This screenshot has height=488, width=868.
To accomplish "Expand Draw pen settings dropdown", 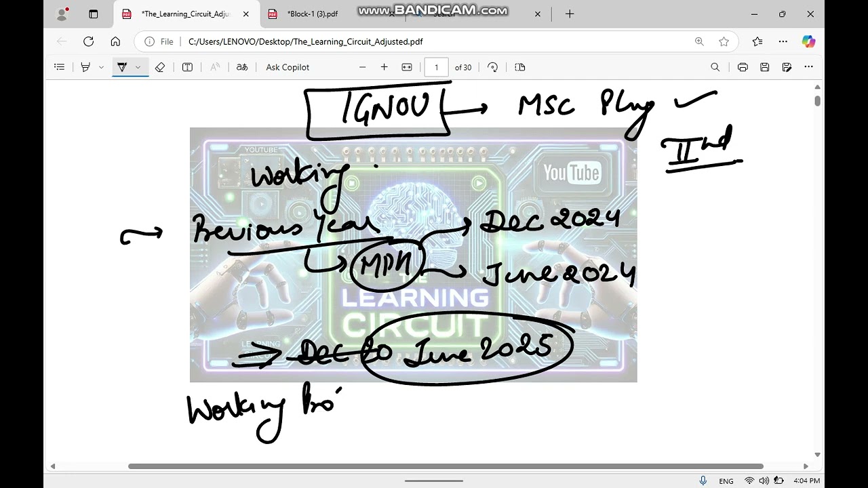I will click(138, 67).
